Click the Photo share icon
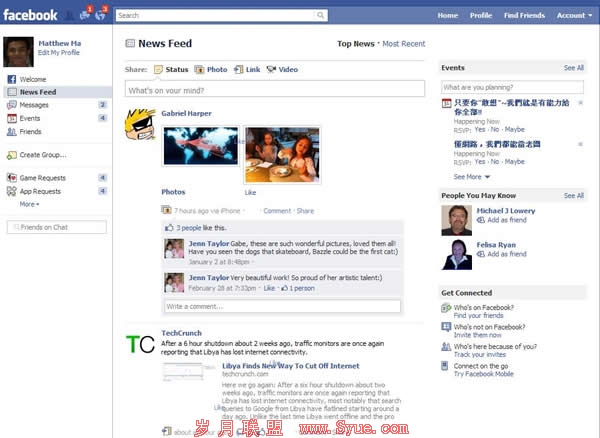 tap(199, 69)
